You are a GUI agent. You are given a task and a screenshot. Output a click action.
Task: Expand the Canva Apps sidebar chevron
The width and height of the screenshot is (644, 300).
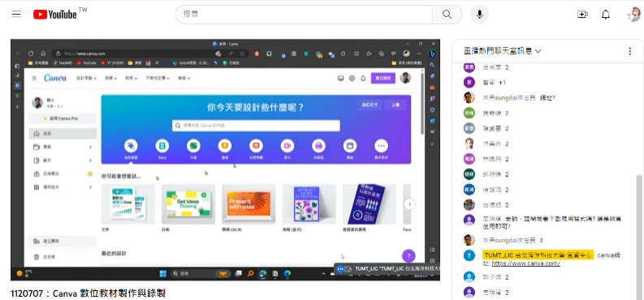click(x=90, y=187)
